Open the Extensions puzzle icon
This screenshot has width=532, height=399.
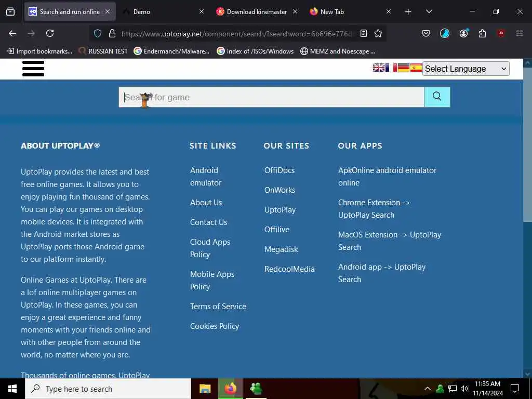point(482,33)
